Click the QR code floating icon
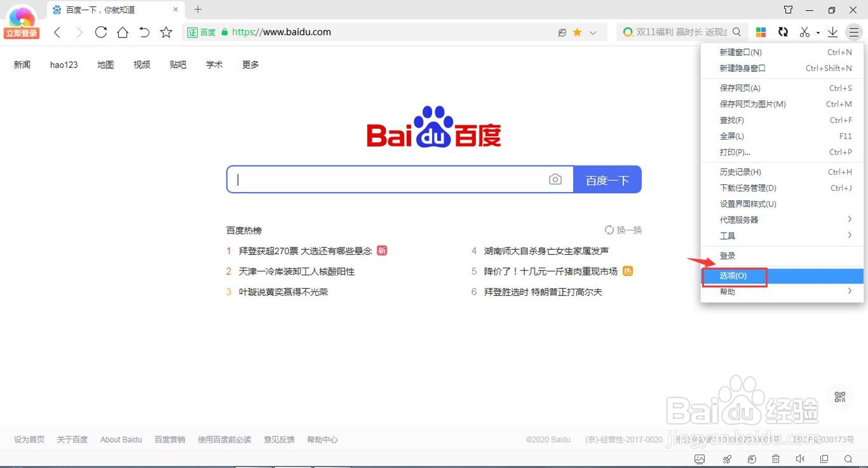The image size is (868, 468). coord(840,397)
